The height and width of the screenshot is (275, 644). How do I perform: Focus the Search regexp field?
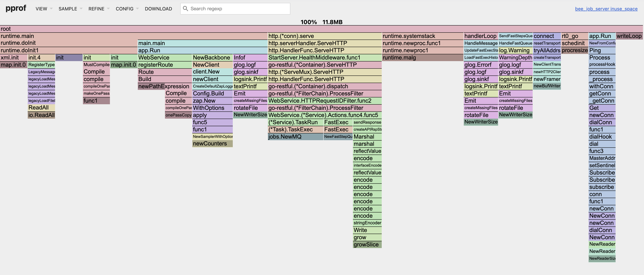[x=239, y=9]
